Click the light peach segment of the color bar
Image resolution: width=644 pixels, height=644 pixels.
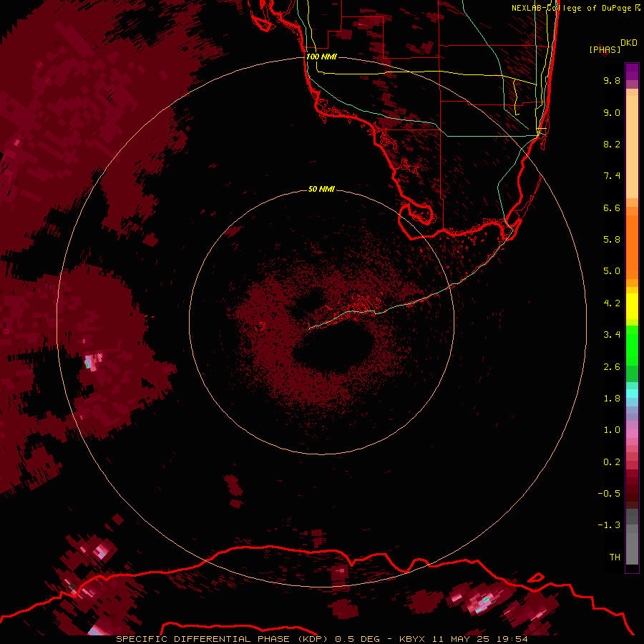point(632,147)
